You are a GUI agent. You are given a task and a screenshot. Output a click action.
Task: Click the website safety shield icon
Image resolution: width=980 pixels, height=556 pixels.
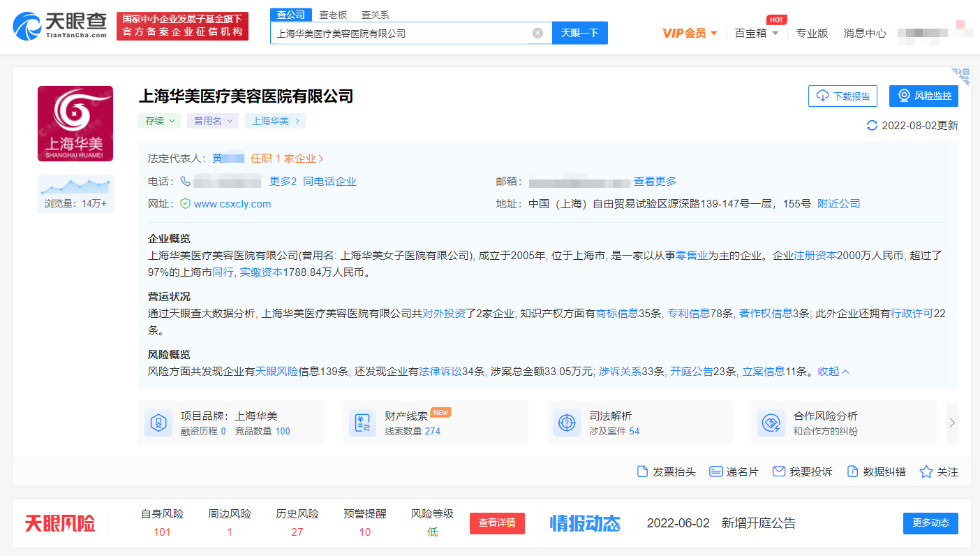185,204
